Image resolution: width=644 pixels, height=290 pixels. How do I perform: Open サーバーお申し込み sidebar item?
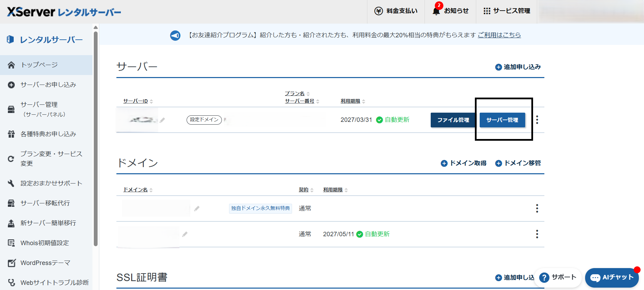[x=46, y=85]
